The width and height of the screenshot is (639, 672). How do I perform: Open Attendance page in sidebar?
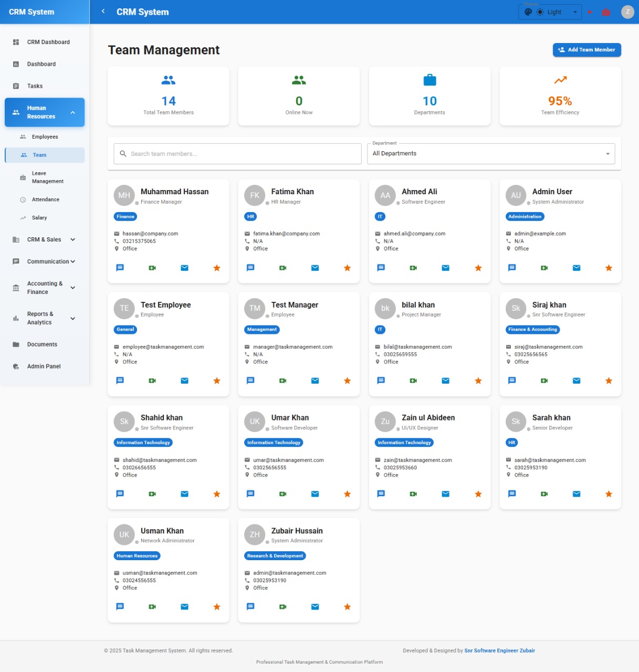45,199
